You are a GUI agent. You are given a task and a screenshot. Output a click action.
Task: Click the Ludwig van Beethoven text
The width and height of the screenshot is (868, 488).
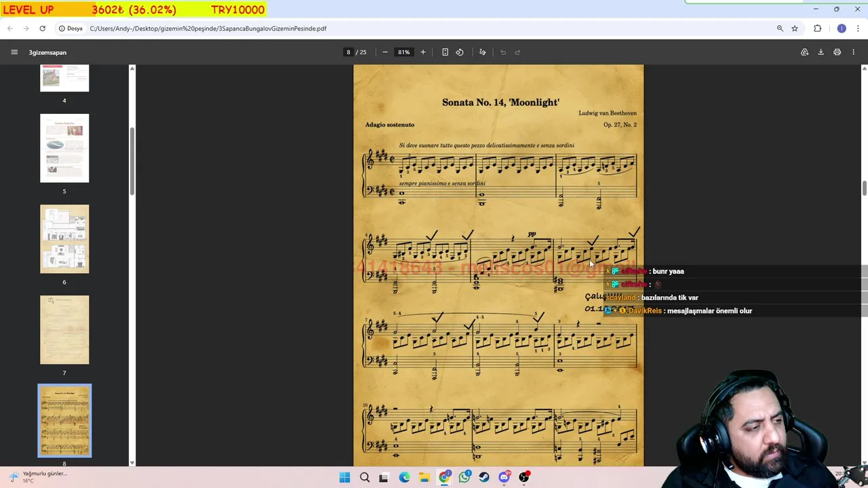point(608,113)
